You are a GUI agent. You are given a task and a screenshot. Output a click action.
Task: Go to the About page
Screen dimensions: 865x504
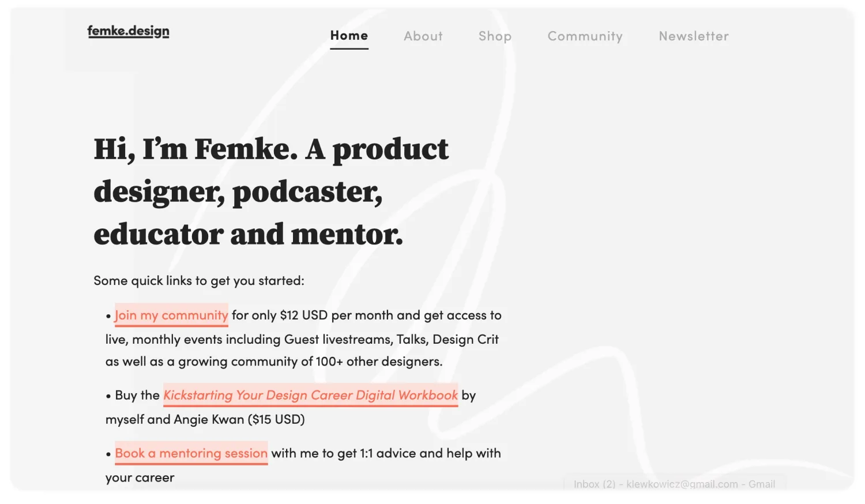pyautogui.click(x=423, y=36)
